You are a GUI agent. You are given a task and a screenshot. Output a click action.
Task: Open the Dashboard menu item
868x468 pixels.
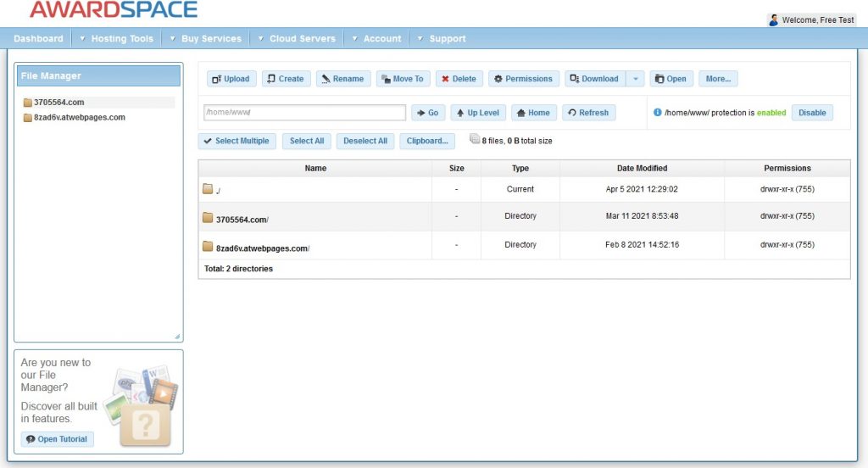pyautogui.click(x=38, y=39)
